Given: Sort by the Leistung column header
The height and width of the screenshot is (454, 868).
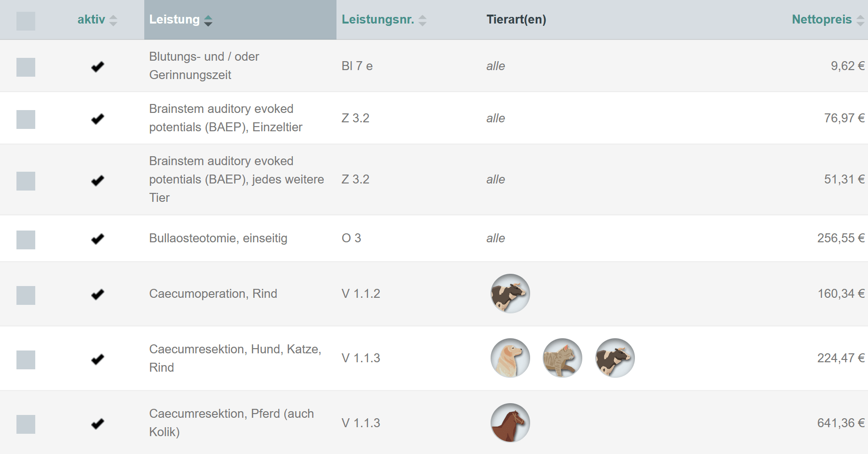Looking at the screenshot, I should pyautogui.click(x=181, y=20).
